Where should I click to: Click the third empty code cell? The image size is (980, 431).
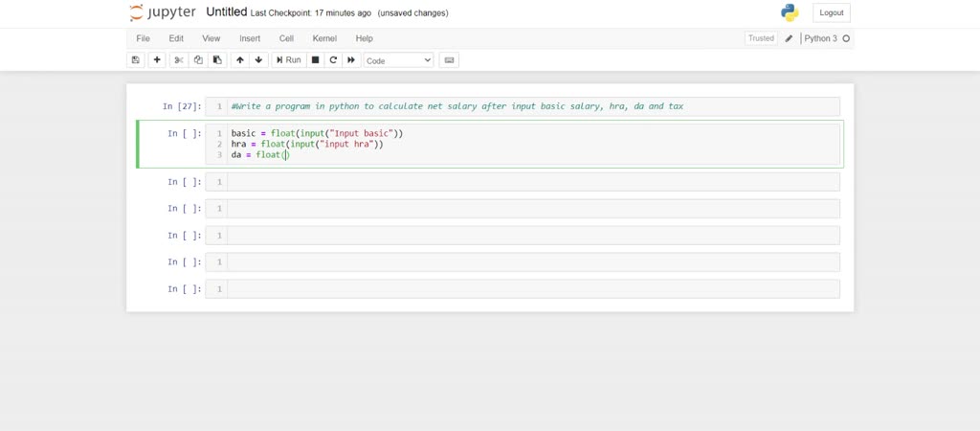coord(523,236)
